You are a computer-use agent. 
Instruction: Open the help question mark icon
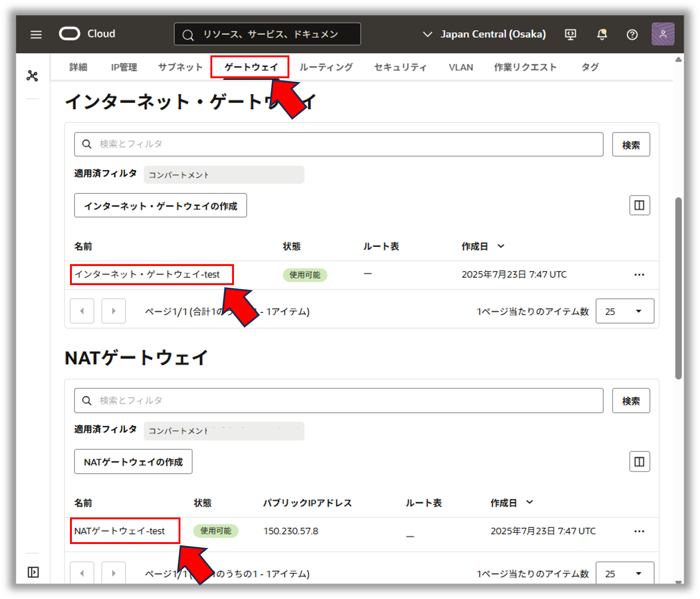(x=632, y=34)
